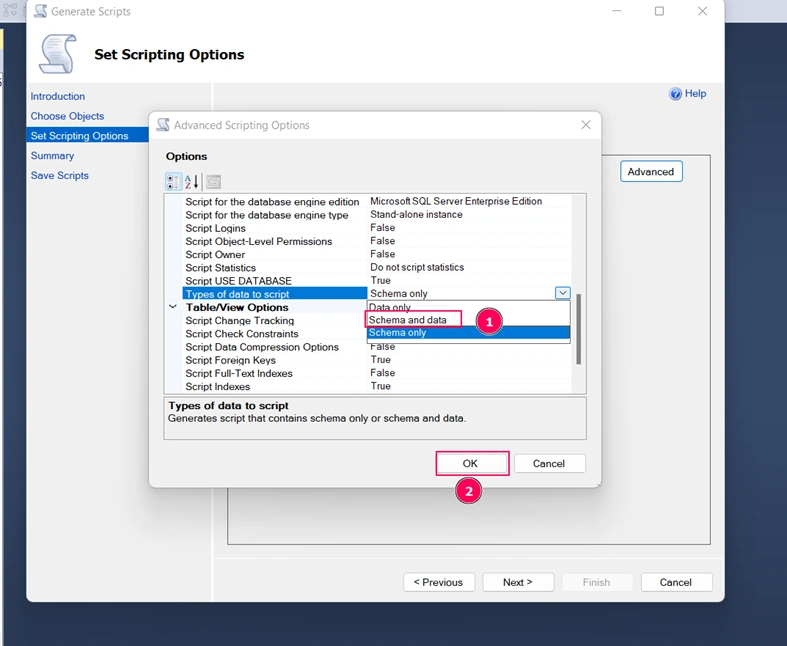Viewport: 787px width, 646px height.
Task: Open the Summary wizard step
Action: [52, 156]
